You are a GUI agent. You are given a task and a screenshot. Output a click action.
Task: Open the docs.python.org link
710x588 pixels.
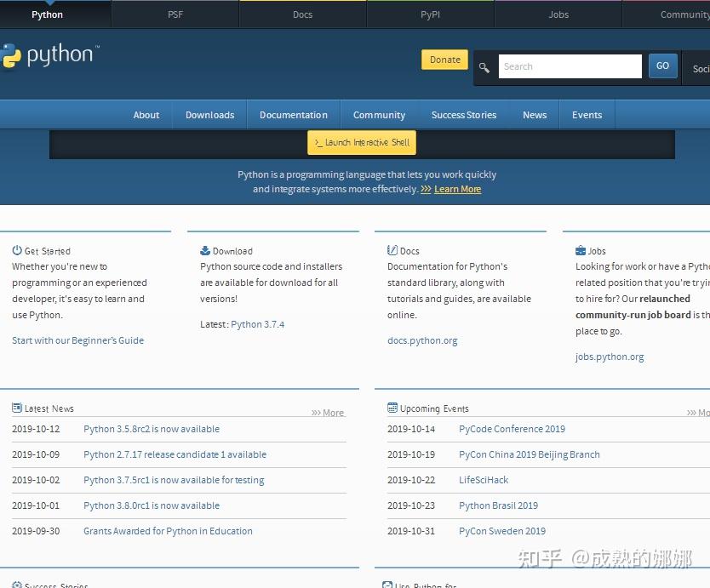(x=422, y=340)
